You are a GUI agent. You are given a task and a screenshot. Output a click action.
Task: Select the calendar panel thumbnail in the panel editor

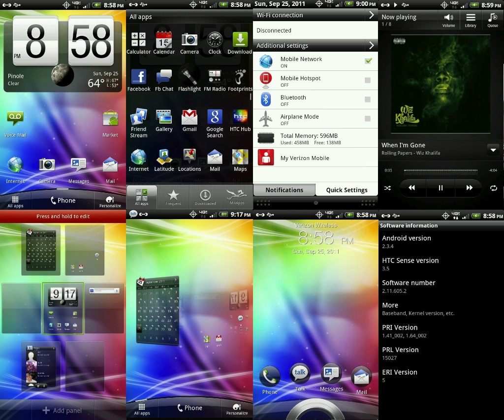pyautogui.click(x=41, y=250)
